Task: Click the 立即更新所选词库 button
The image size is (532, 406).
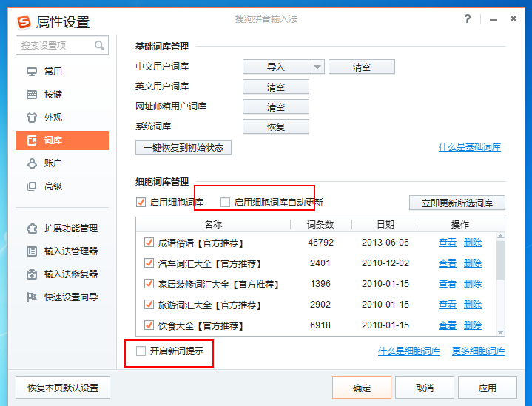Action: click(x=457, y=203)
